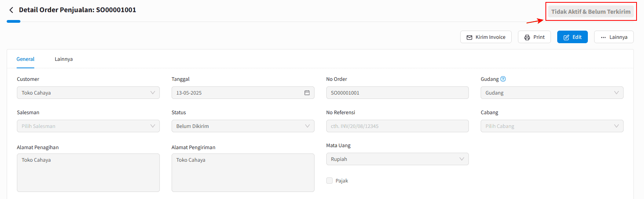Open the Gudang warehouse dropdown
This screenshot has height=199, width=644.
(x=552, y=93)
